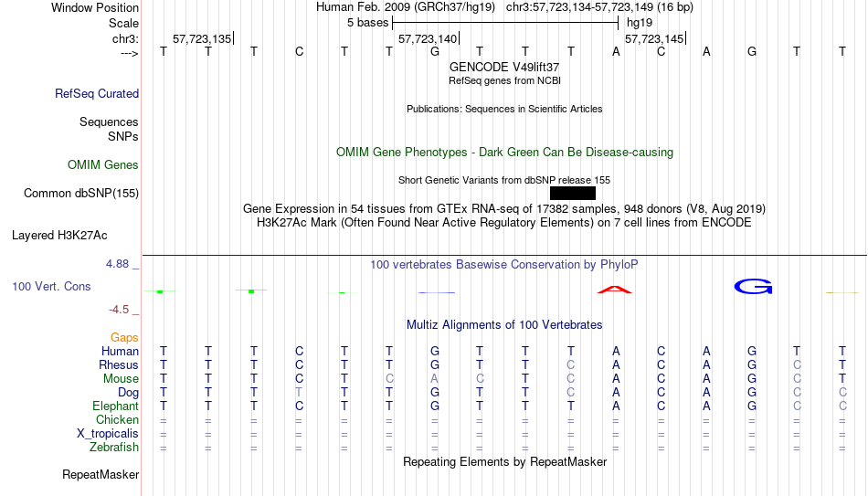This screenshot has height=496, width=868.
Task: Select the Chicken alignment row label
Action: [x=117, y=419]
